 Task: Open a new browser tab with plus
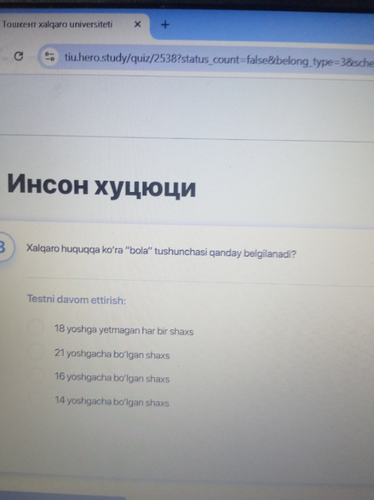(x=165, y=24)
